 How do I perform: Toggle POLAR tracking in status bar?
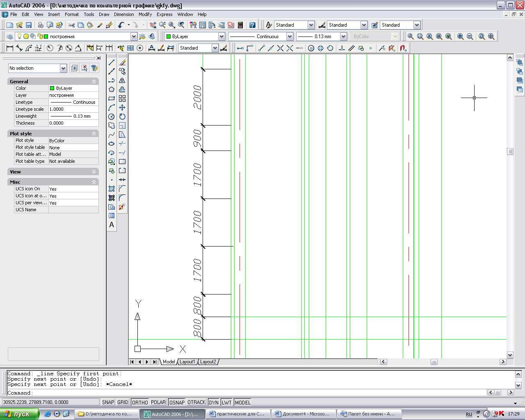[x=158, y=402]
